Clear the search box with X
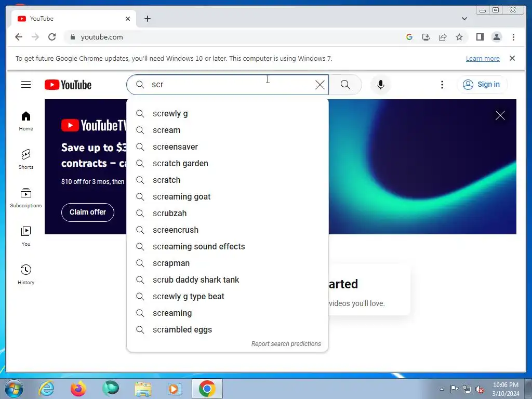Screen dimensions: 532x399 (320, 85)
